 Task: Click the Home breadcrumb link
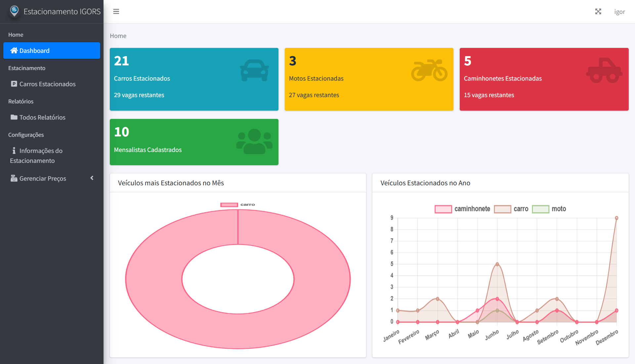tap(118, 36)
